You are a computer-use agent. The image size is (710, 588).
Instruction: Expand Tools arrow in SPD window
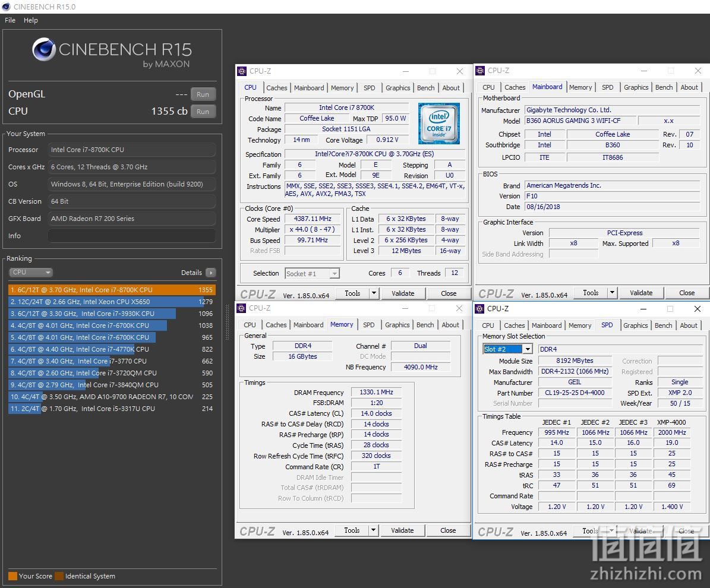point(612,531)
